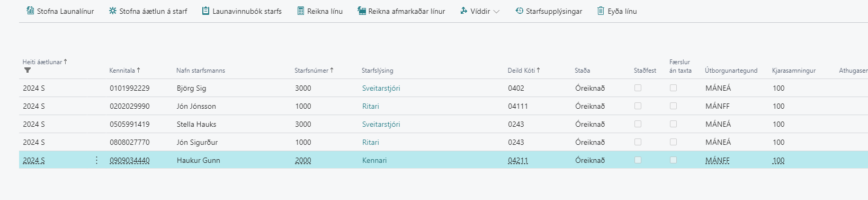Open Sveitarstjóri link for Björg Sig
868x200 pixels.
381,88
